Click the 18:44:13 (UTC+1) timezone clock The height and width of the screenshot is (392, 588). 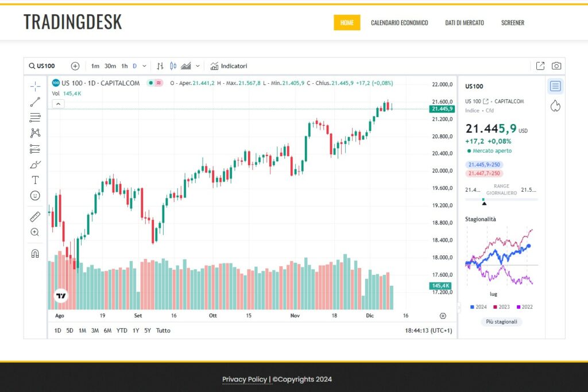coord(428,331)
